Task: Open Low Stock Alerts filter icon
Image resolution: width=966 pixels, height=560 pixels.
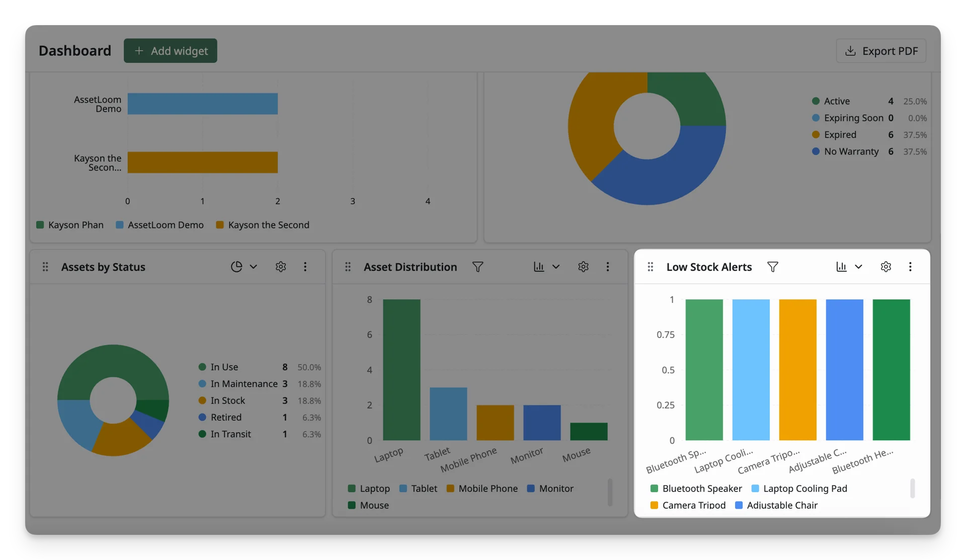Action: (x=773, y=267)
